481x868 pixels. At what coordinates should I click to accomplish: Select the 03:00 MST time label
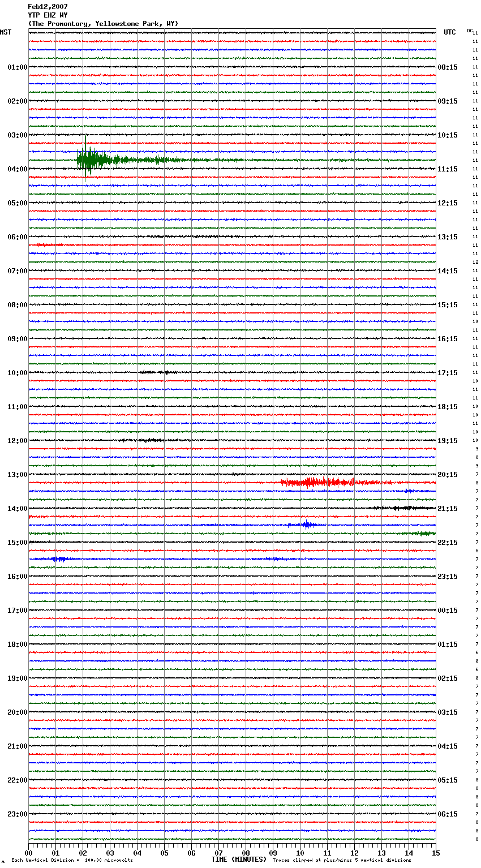[18, 135]
